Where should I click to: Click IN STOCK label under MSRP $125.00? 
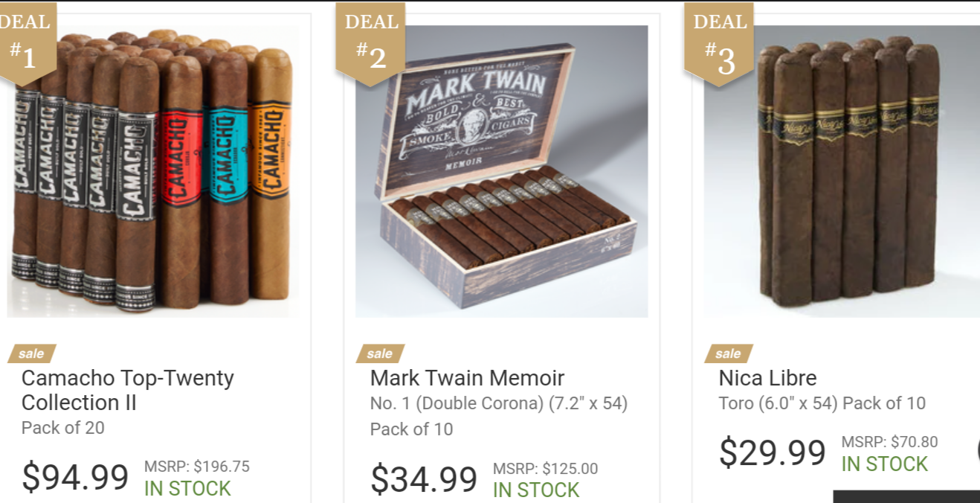(x=536, y=490)
